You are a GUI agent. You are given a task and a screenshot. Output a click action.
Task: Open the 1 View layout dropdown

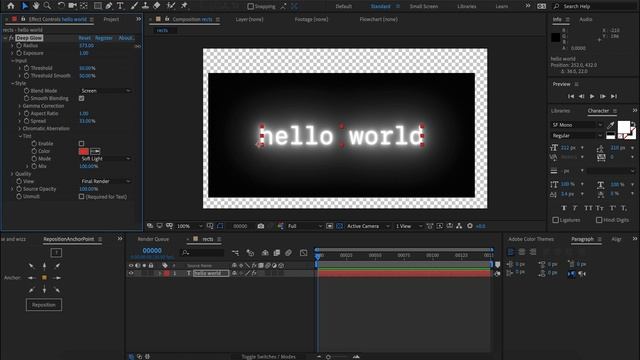click(408, 226)
